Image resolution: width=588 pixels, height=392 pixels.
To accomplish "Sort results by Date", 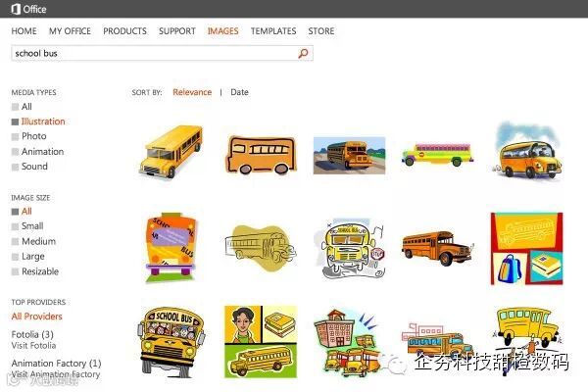I will point(239,92).
